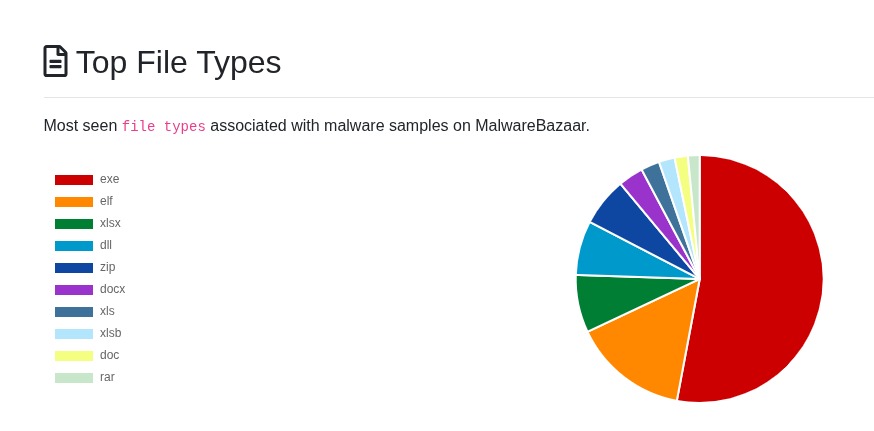The height and width of the screenshot is (431, 874).
Task: Click the xlsb light blue legend swatch
Action: [x=74, y=333]
